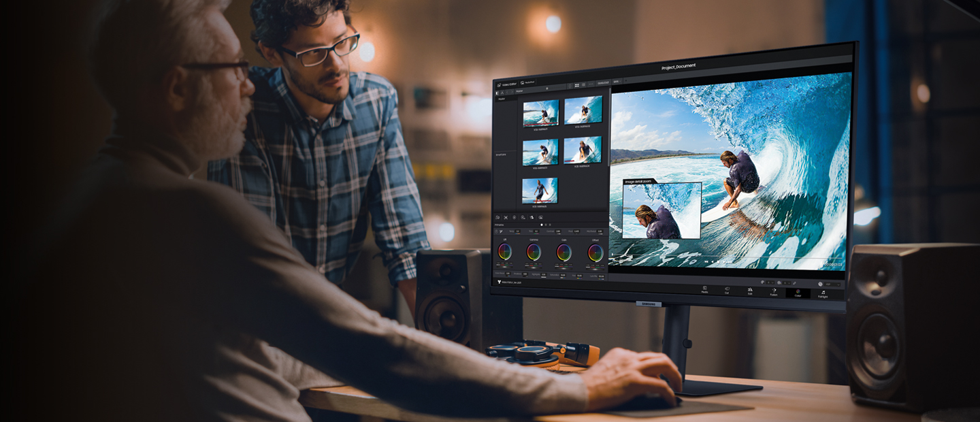Click the Offset color wheel
Image resolution: width=980 pixels, height=422 pixels.
(x=595, y=253)
